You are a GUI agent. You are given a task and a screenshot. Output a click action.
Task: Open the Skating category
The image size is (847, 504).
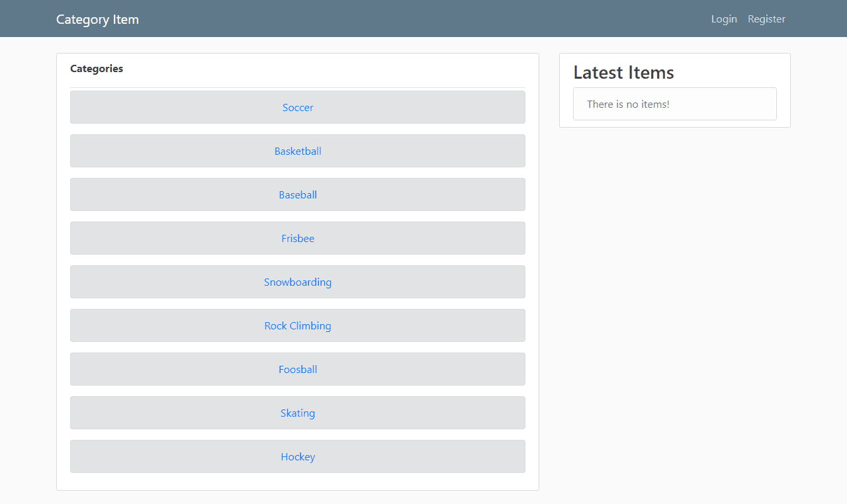tap(298, 413)
